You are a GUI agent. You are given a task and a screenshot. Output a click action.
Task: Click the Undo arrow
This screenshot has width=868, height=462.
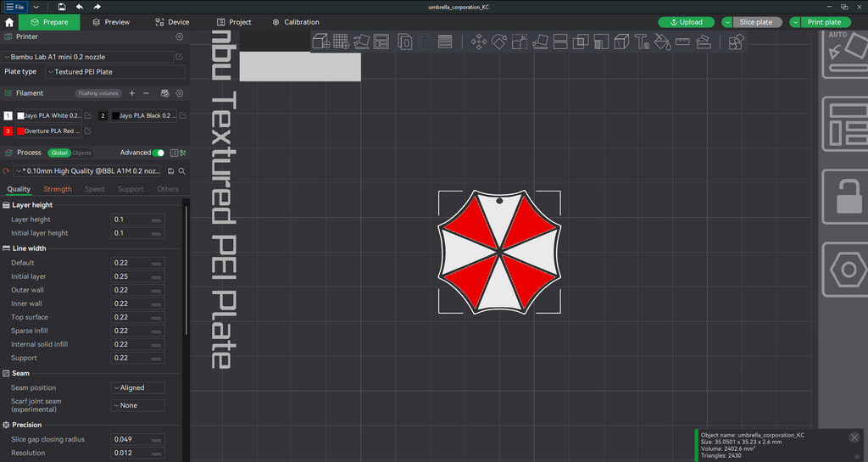coord(80,7)
